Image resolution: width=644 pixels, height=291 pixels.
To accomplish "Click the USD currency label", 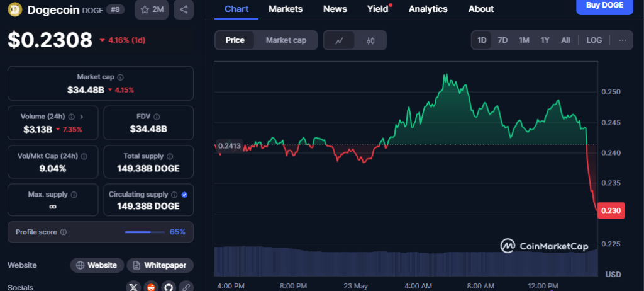I will coord(613,275).
